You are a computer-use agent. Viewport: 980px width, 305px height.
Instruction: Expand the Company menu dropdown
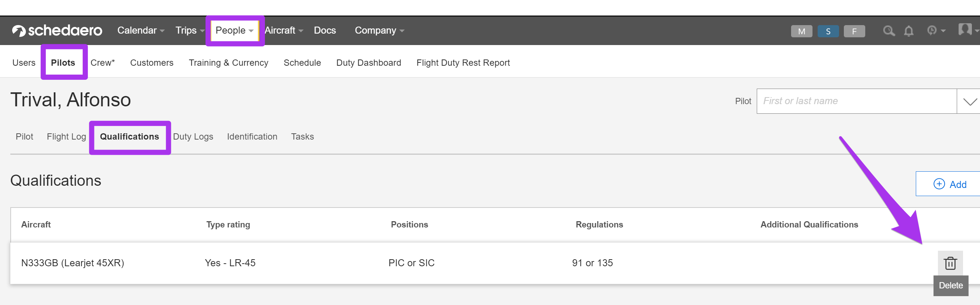(379, 30)
